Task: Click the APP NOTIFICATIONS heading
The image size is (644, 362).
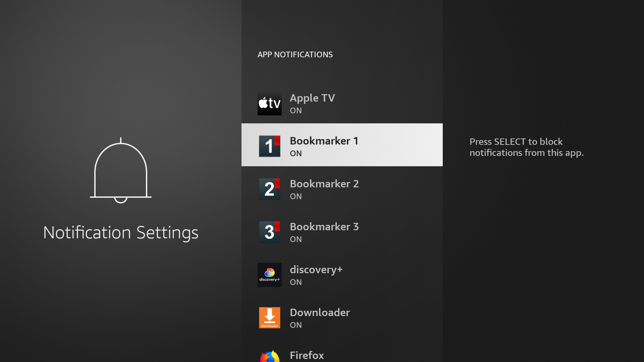Action: [x=295, y=55]
